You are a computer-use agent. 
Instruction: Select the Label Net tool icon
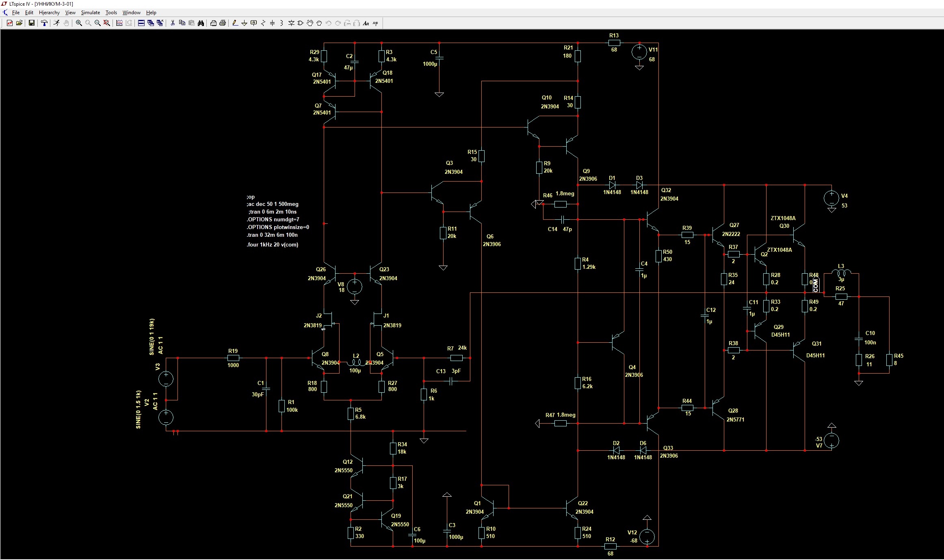tap(254, 23)
